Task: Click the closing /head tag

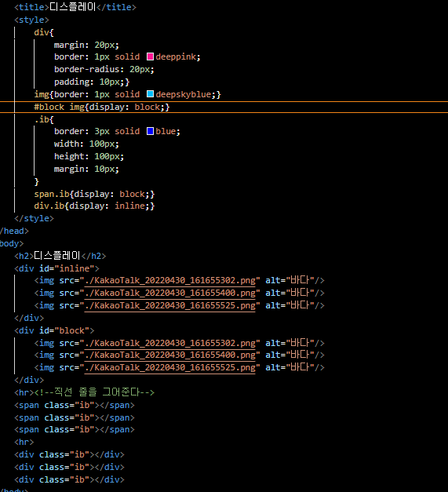Action: [x=14, y=231]
